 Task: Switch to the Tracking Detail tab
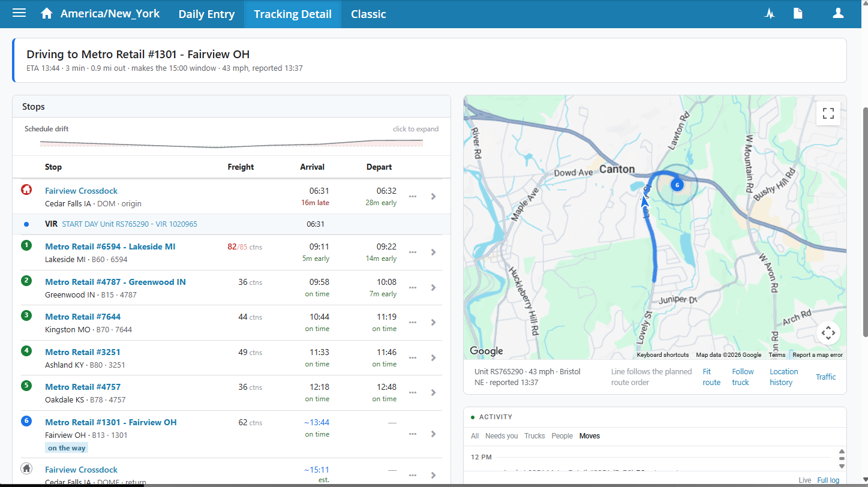coord(293,14)
